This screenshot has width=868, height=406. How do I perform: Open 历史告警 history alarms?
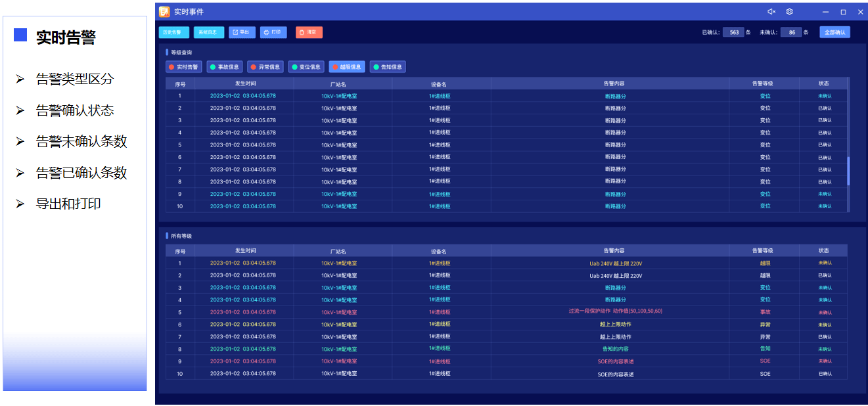pyautogui.click(x=174, y=32)
